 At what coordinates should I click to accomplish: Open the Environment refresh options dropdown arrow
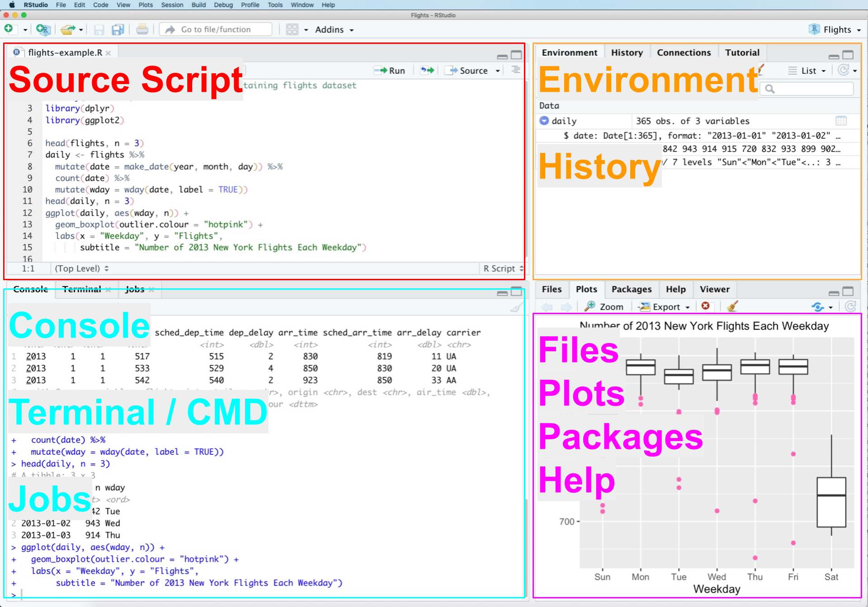[x=855, y=71]
